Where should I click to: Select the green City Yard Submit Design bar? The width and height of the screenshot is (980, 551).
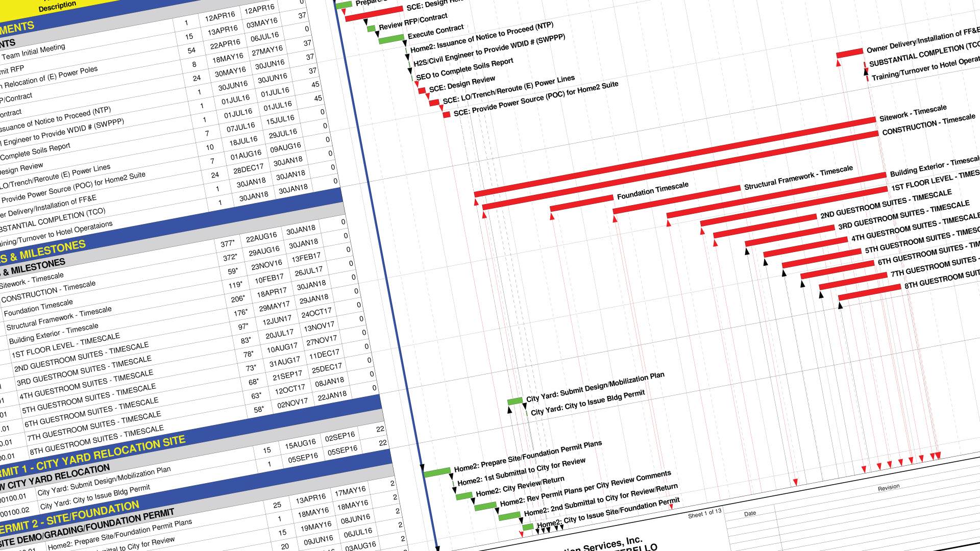(515, 401)
